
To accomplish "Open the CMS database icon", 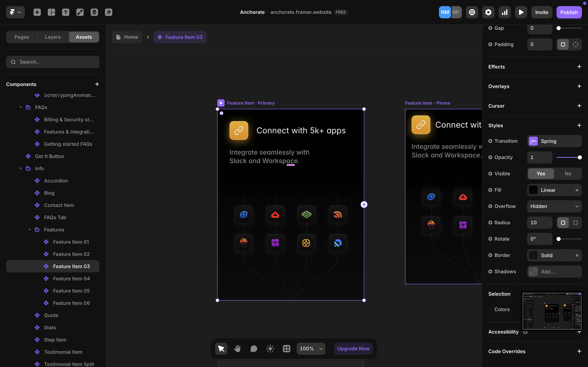I will click(x=94, y=12).
